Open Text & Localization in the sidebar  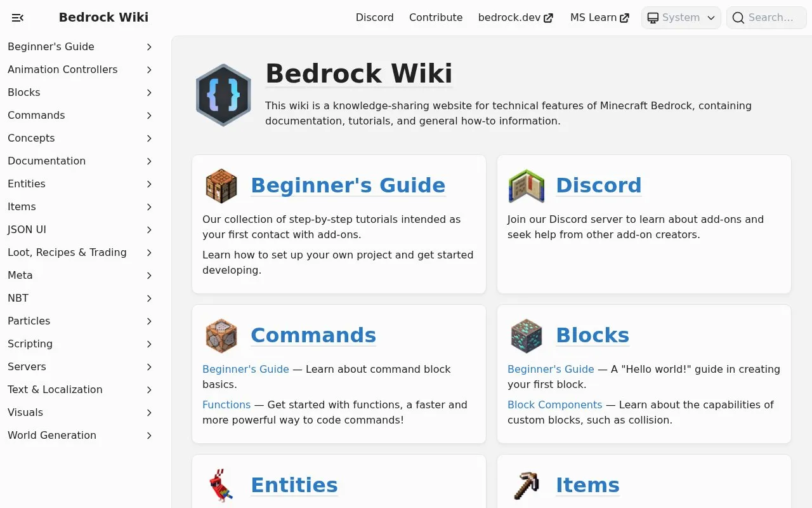(x=55, y=390)
